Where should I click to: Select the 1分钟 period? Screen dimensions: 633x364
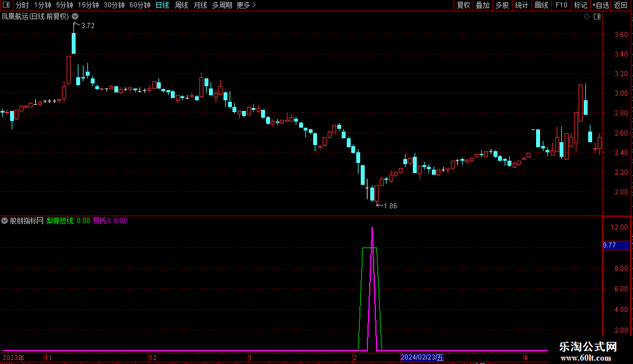coord(43,5)
